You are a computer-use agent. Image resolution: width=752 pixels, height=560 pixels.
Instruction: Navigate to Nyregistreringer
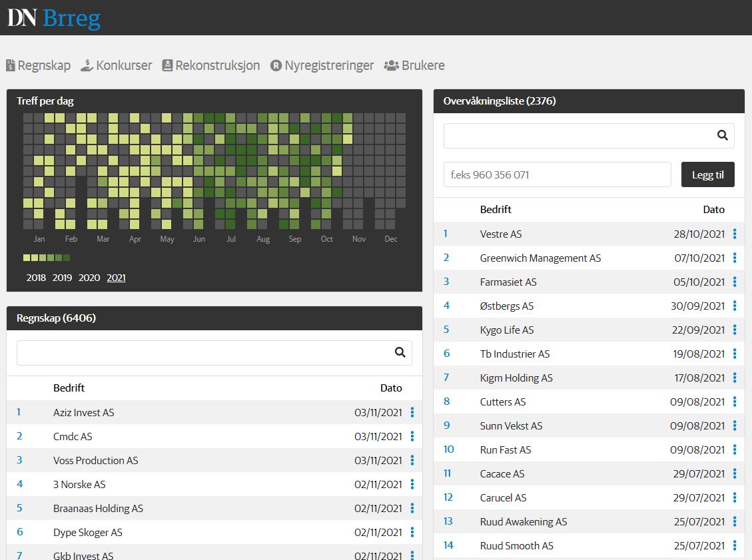pos(322,65)
